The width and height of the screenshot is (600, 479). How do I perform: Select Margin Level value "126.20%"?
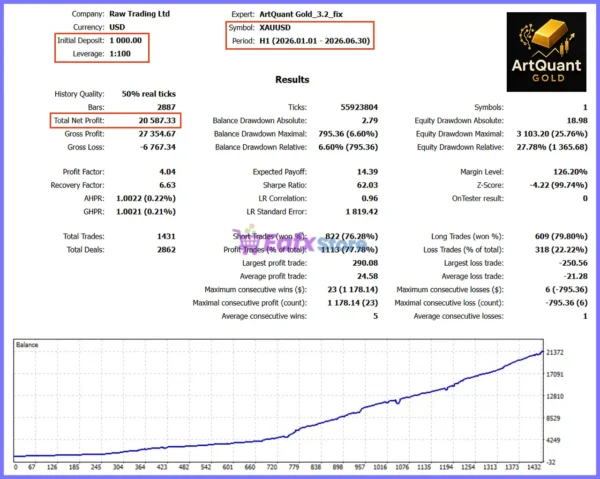pos(570,172)
